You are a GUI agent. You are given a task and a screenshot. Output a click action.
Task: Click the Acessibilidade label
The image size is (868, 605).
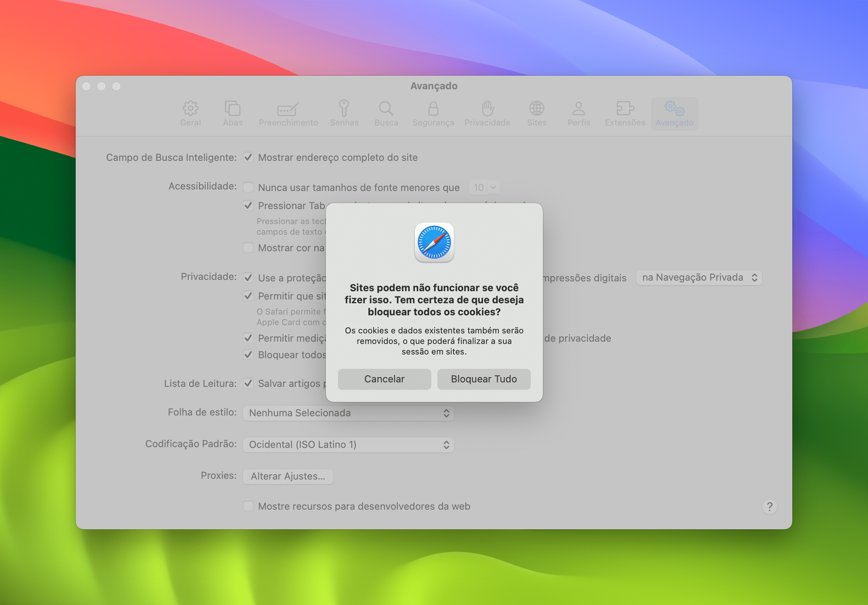tap(202, 186)
